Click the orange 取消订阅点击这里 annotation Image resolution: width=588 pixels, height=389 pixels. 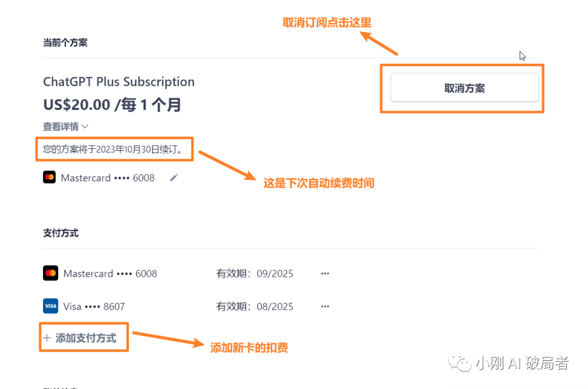tap(327, 22)
